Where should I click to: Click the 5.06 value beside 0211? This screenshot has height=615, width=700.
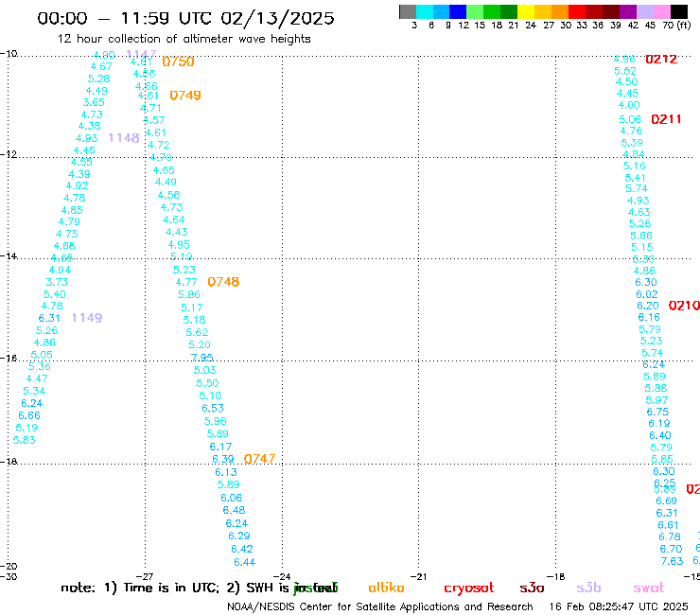point(630,119)
